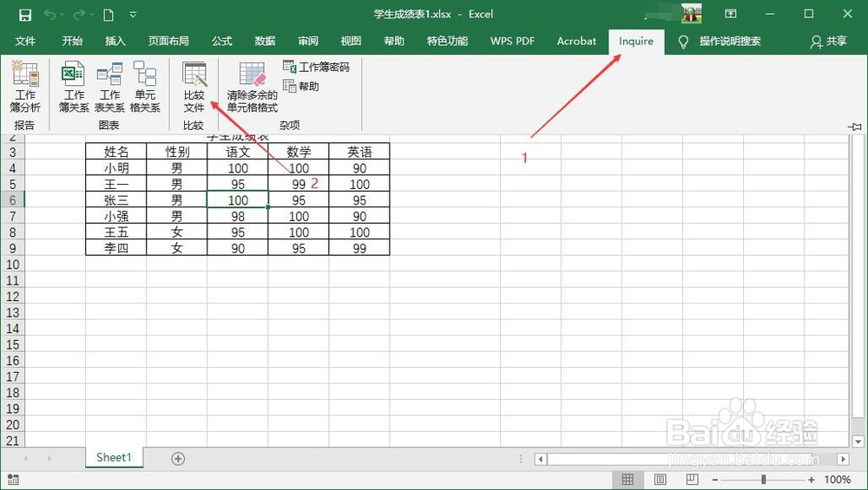Select the 语文 header cell
Image resolution: width=868 pixels, height=490 pixels.
tap(238, 152)
